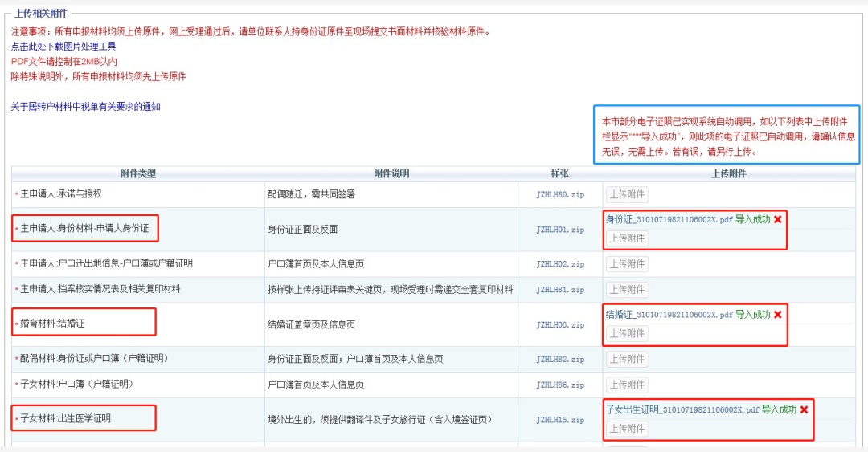Click description 身份证正面及反面

[303, 230]
